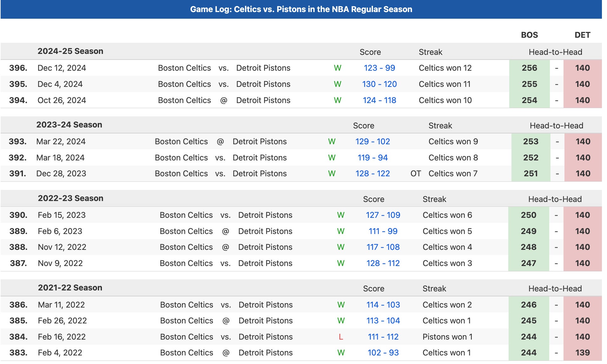The width and height of the screenshot is (607, 364).
Task: Click the 102 - 93 score link
Action: click(x=383, y=353)
